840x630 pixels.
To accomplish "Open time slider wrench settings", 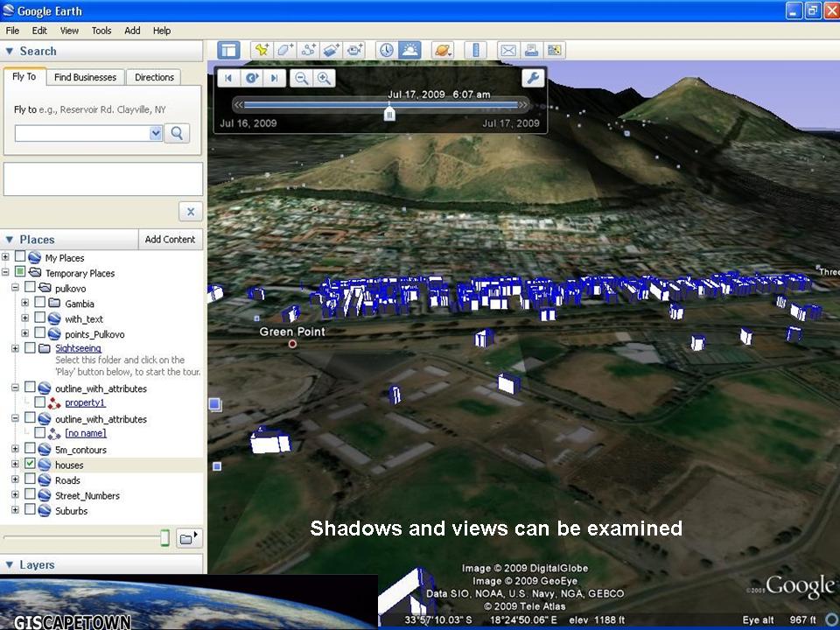I will pos(533,78).
